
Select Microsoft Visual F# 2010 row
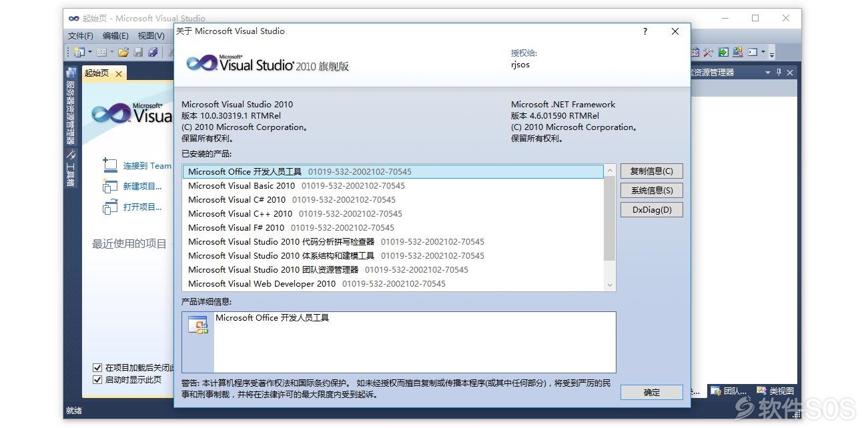pos(392,227)
